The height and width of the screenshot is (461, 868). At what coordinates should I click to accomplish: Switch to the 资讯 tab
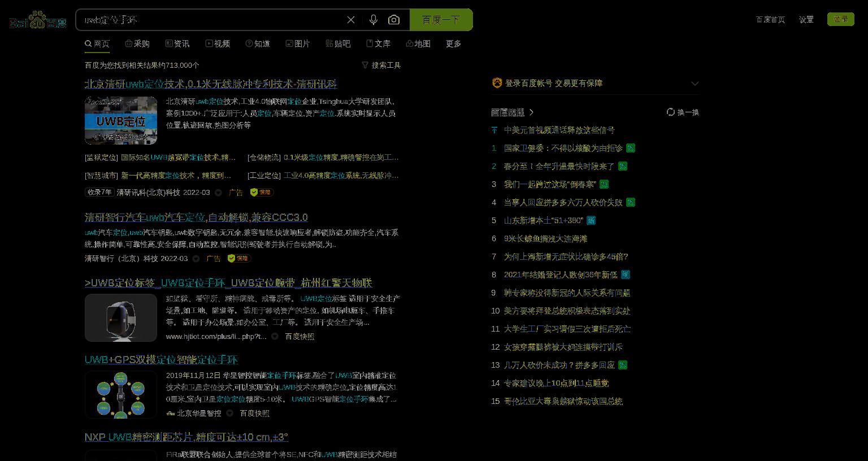177,44
